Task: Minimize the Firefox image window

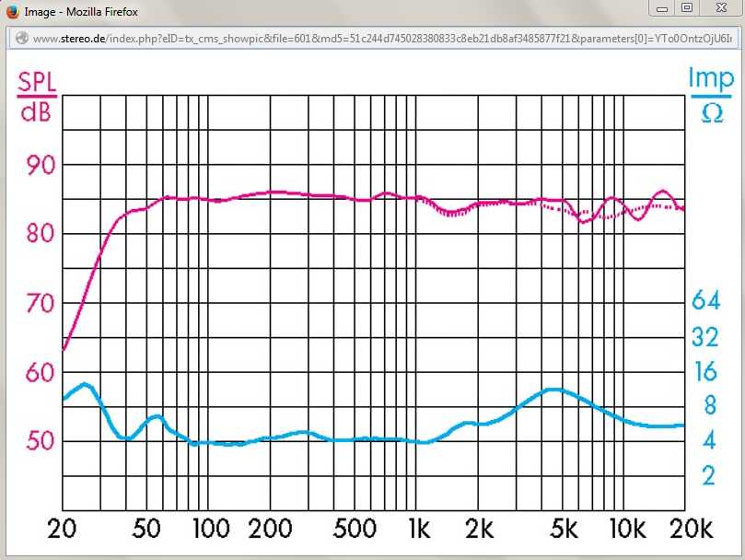Action: coord(662,8)
